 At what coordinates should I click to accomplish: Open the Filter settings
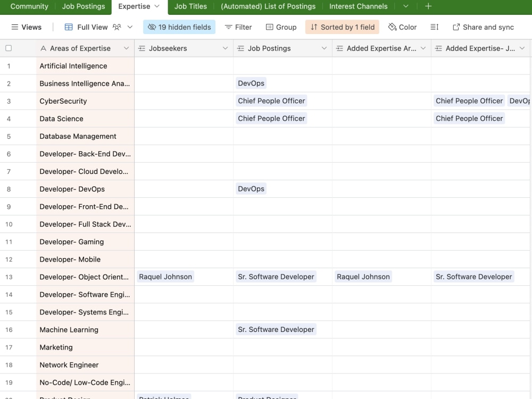(x=238, y=27)
